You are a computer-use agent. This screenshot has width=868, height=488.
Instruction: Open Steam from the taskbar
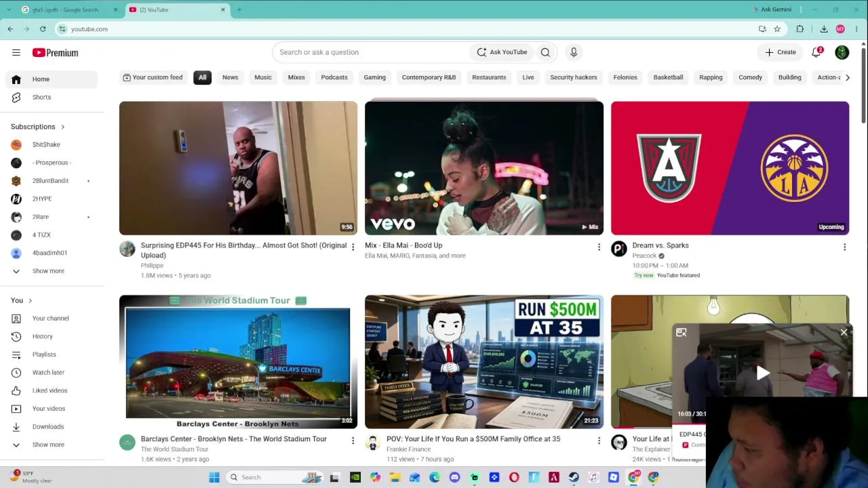tap(574, 477)
